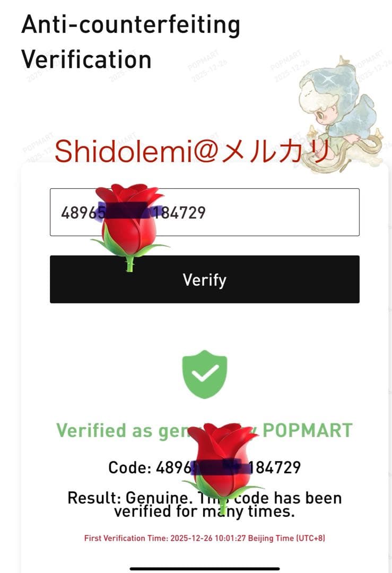Image resolution: width=392 pixels, height=573 pixels.
Task: Click the 184729 digits in the input field
Action: point(179,212)
